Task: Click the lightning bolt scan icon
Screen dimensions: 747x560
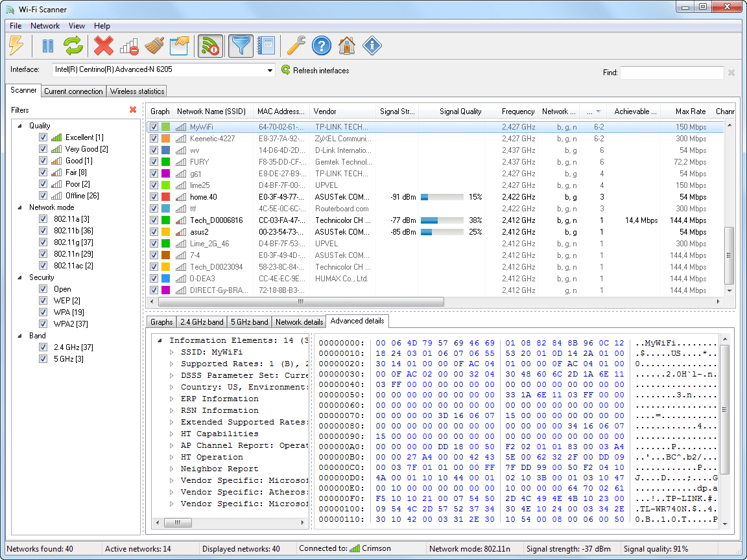Action: 16,45
